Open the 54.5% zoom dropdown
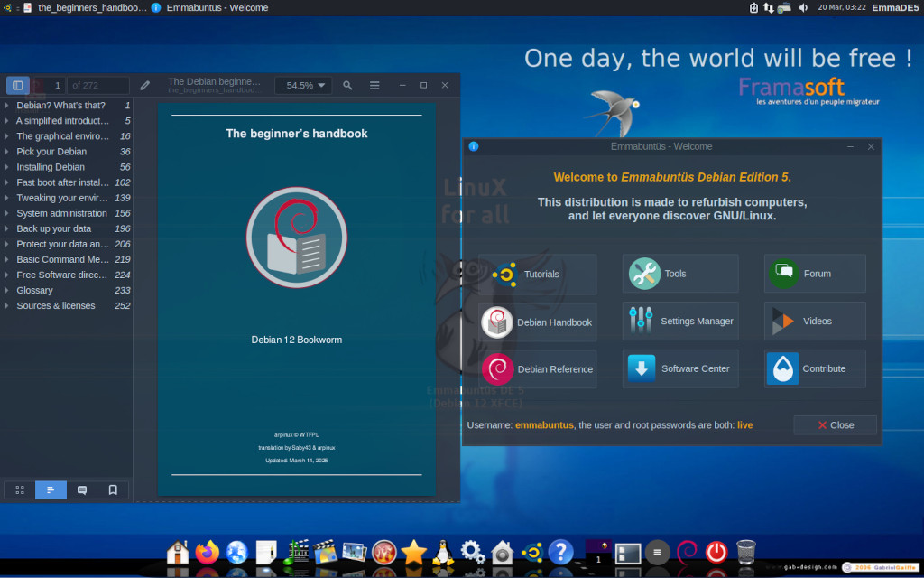The width and height of the screenshot is (924, 578). pos(303,86)
